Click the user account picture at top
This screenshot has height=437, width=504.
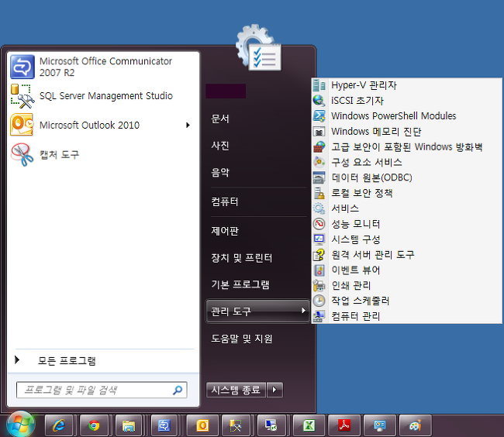click(259, 48)
